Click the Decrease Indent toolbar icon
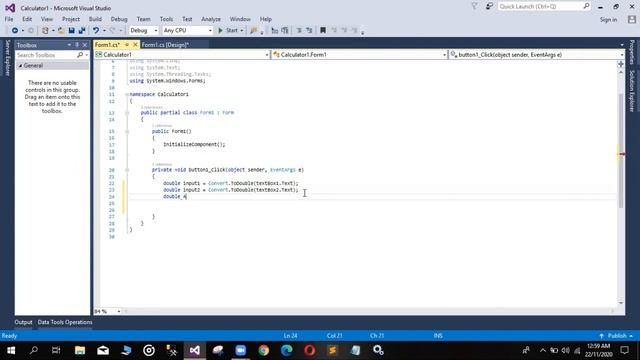The width and height of the screenshot is (640, 360). click(x=299, y=31)
